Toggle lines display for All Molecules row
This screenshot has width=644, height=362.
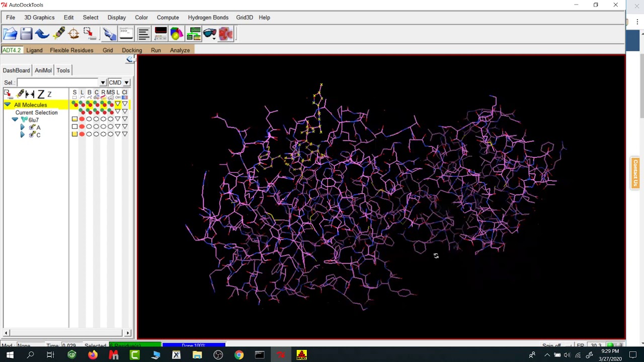(82, 104)
